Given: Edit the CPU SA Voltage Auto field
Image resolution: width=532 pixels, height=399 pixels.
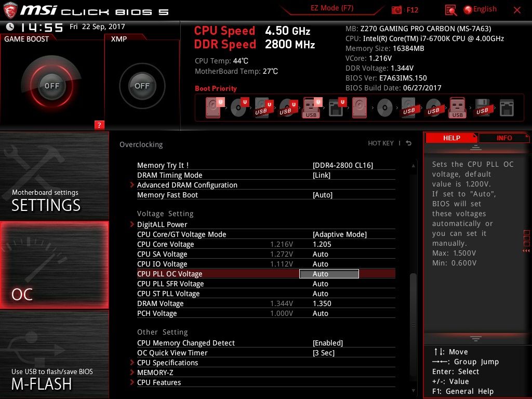Looking at the screenshot, I should click(320, 254).
